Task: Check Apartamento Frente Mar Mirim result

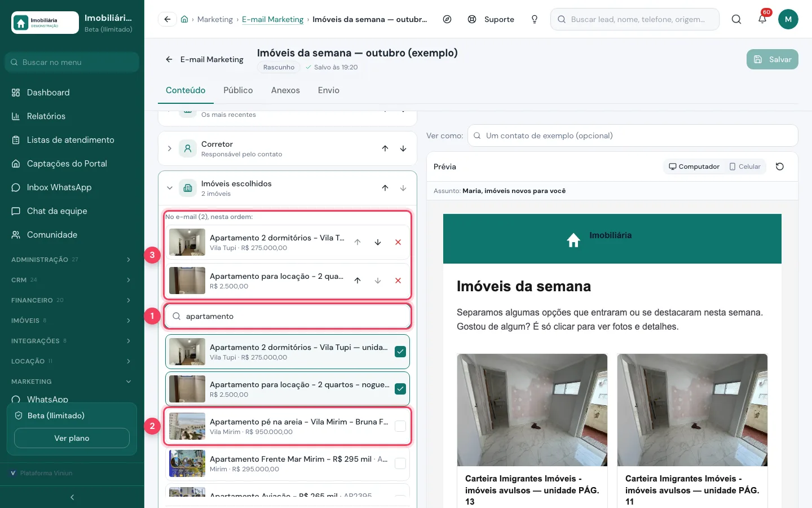Action: tap(400, 463)
